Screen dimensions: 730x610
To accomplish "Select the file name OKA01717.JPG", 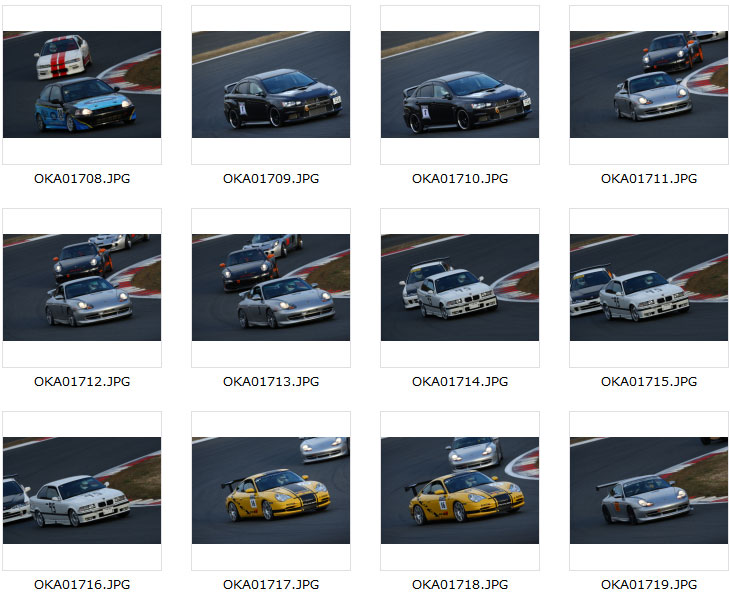I will pos(271,585).
